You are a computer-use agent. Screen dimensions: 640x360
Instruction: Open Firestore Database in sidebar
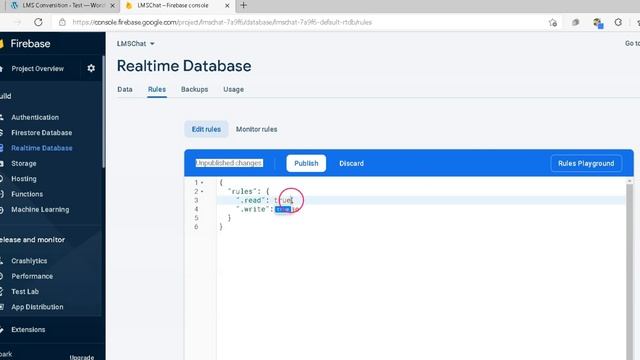[x=42, y=133]
